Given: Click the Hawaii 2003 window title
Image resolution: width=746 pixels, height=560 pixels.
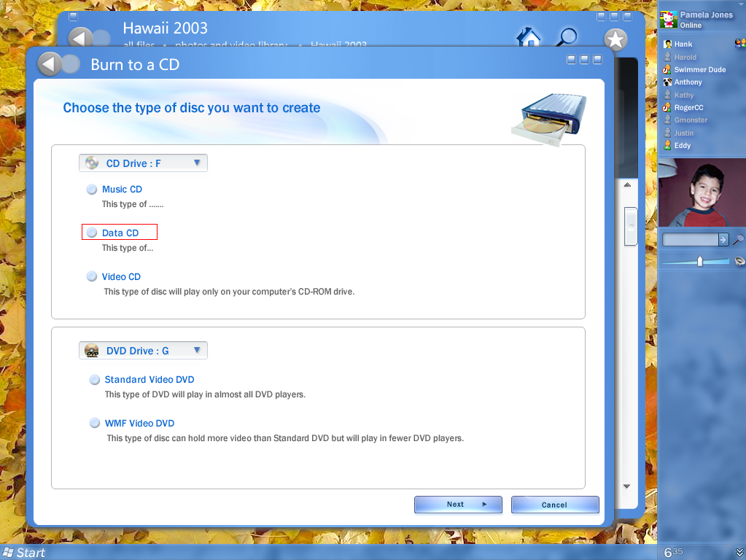Looking at the screenshot, I should 165,28.
